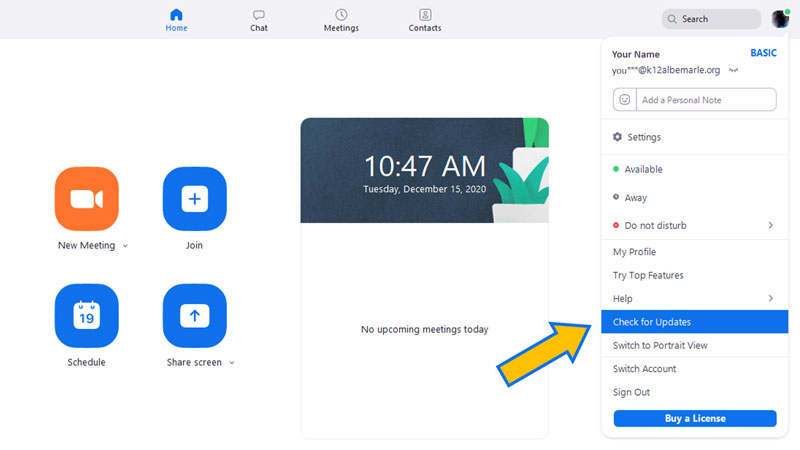
Task: Select Try Top Features
Action: point(694,275)
